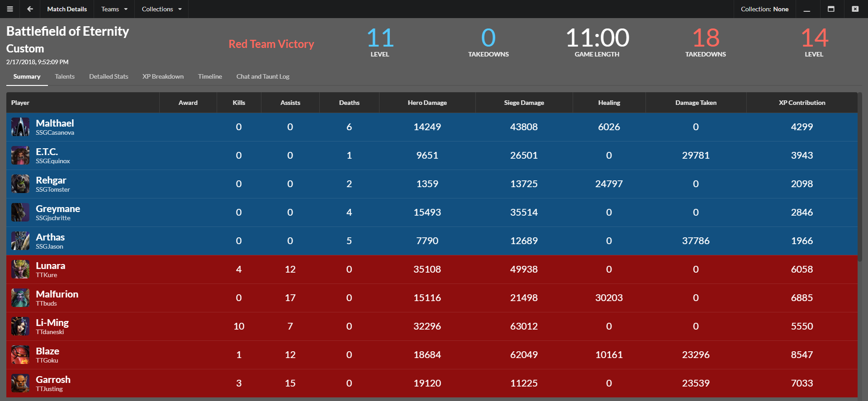This screenshot has width=868, height=401.
Task: Switch to the Talents tab
Action: click(x=65, y=76)
